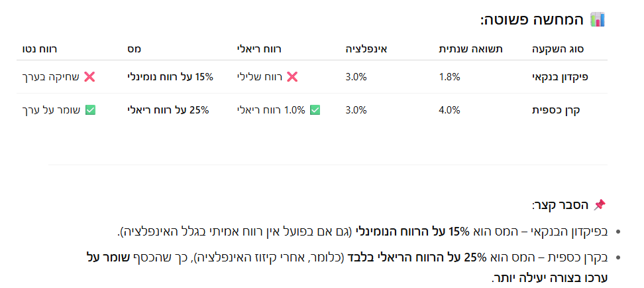Click green checkmark beside שומר על ערך
Image resolution: width=644 pixels, height=288 pixels.
pyautogui.click(x=91, y=110)
